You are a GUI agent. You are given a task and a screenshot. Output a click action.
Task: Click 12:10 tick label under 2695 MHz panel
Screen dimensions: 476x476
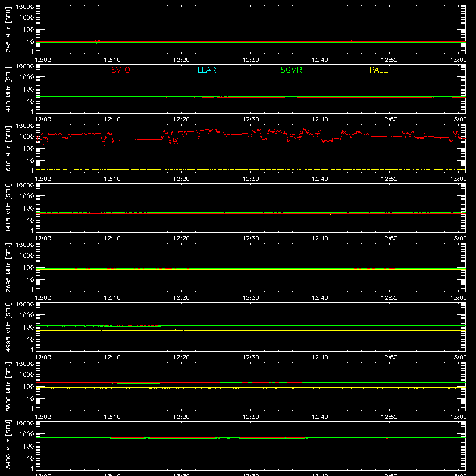click(112, 298)
